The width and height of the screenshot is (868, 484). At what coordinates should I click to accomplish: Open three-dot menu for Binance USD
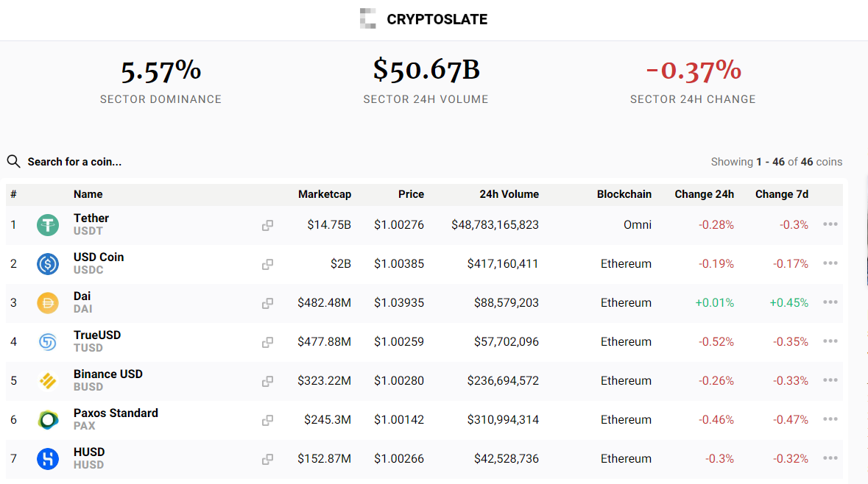(830, 380)
